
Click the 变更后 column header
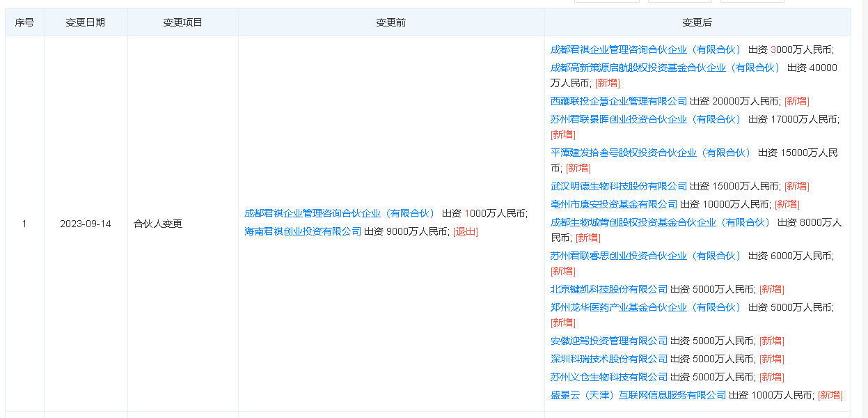[x=697, y=23]
